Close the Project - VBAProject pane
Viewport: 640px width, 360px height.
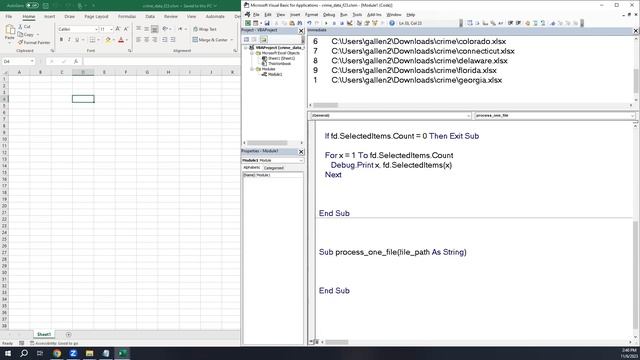click(x=301, y=31)
